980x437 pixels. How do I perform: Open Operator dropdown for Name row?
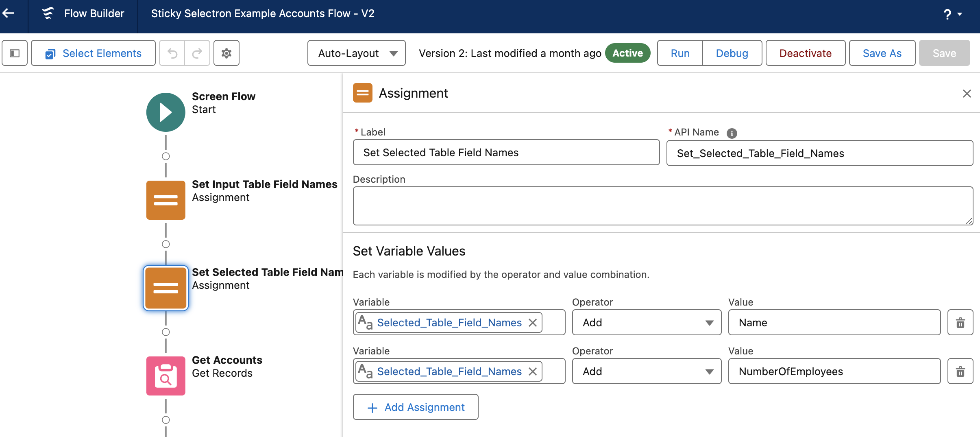(647, 323)
